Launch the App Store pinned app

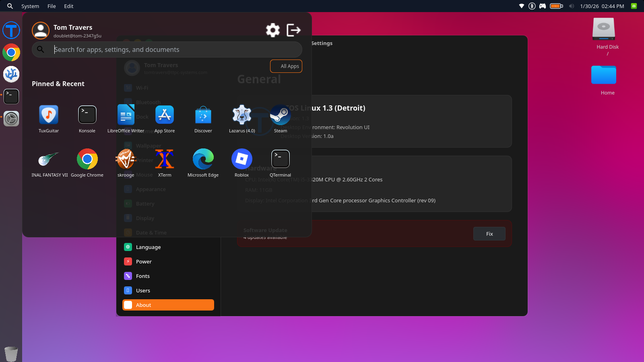(x=165, y=115)
